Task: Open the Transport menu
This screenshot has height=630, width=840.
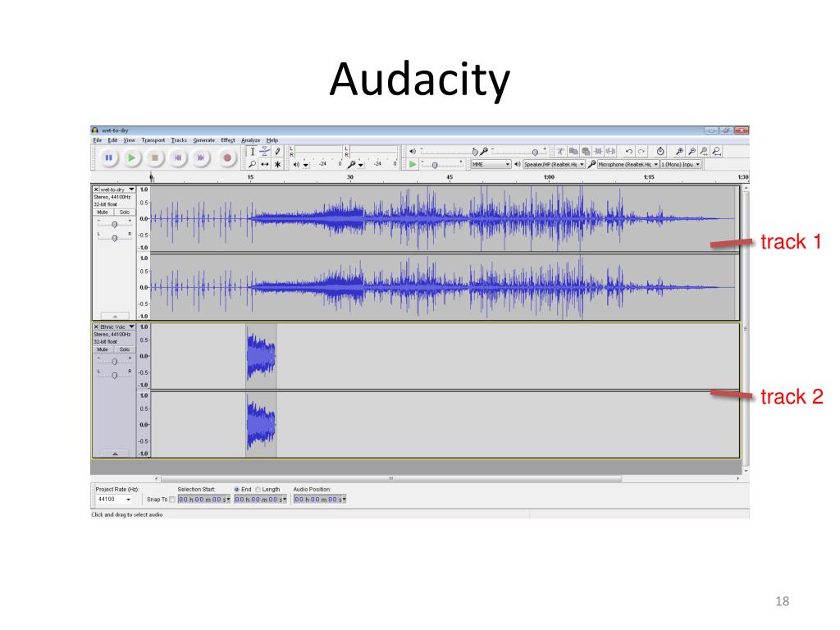Action: click(153, 140)
